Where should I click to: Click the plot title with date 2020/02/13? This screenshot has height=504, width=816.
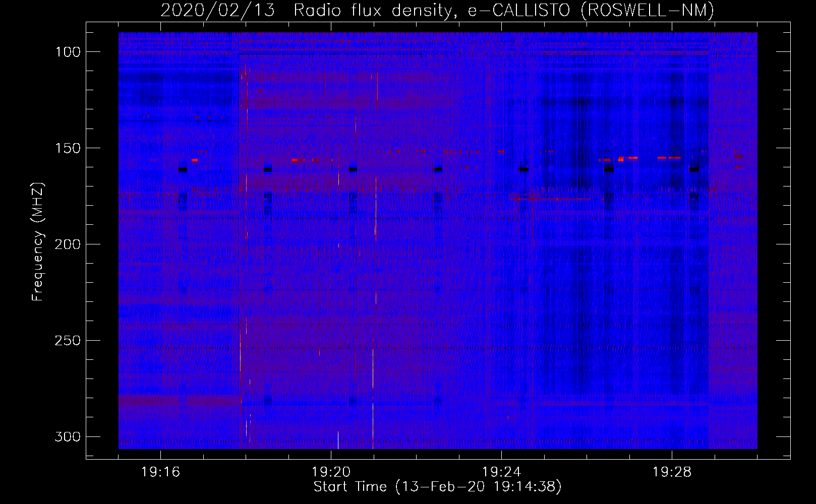(x=437, y=10)
